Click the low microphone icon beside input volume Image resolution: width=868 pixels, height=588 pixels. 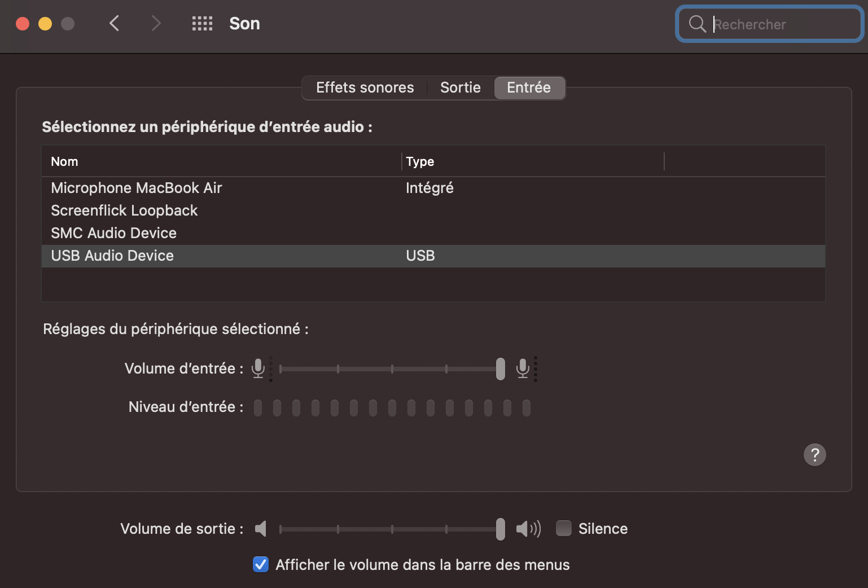[x=258, y=368]
